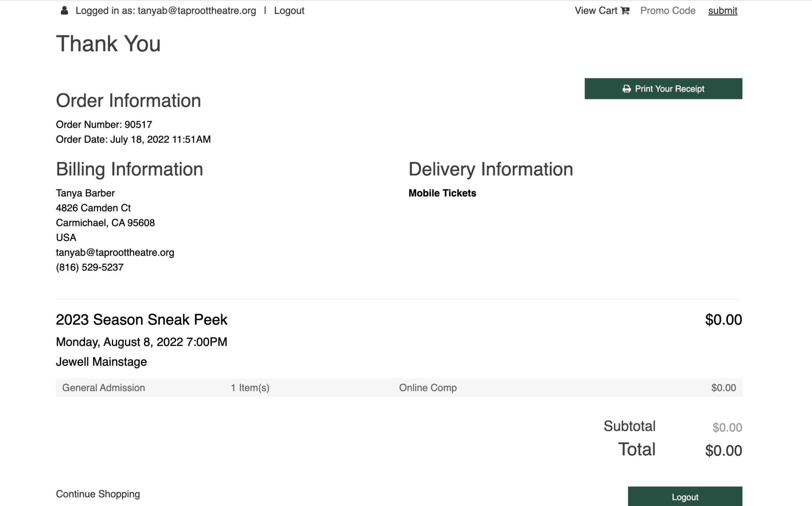812x506 pixels.
Task: Click the printer icon on receipt button
Action: click(x=626, y=89)
